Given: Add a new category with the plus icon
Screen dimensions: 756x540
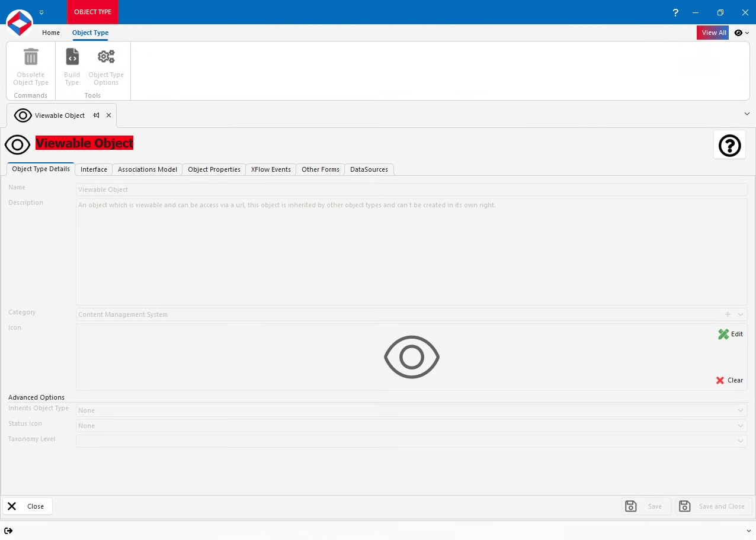Looking at the screenshot, I should [x=728, y=314].
